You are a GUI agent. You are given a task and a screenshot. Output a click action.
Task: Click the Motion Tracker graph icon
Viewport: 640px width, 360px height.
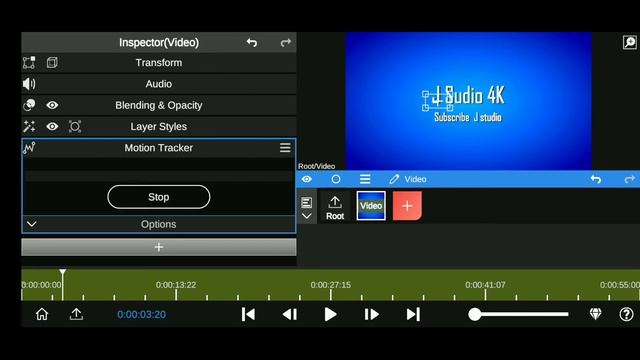pyautogui.click(x=29, y=148)
